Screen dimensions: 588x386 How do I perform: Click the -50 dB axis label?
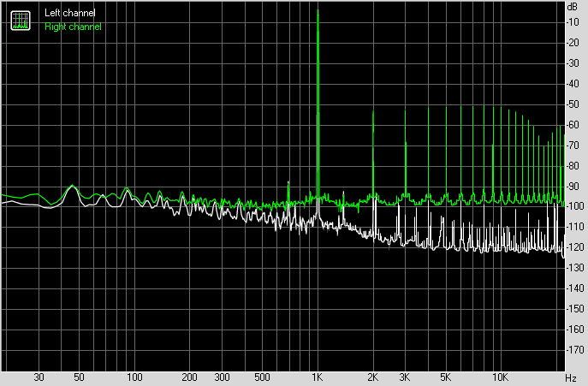tap(573, 104)
